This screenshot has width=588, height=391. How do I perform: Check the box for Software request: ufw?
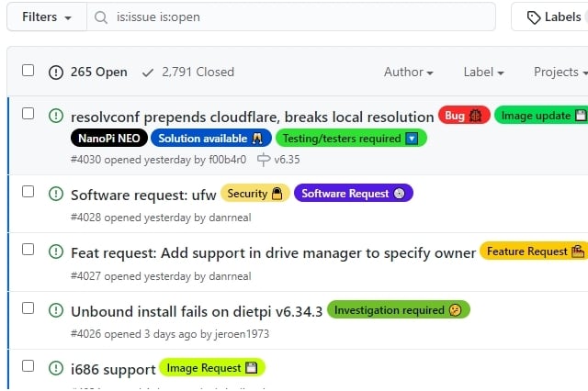pos(28,192)
